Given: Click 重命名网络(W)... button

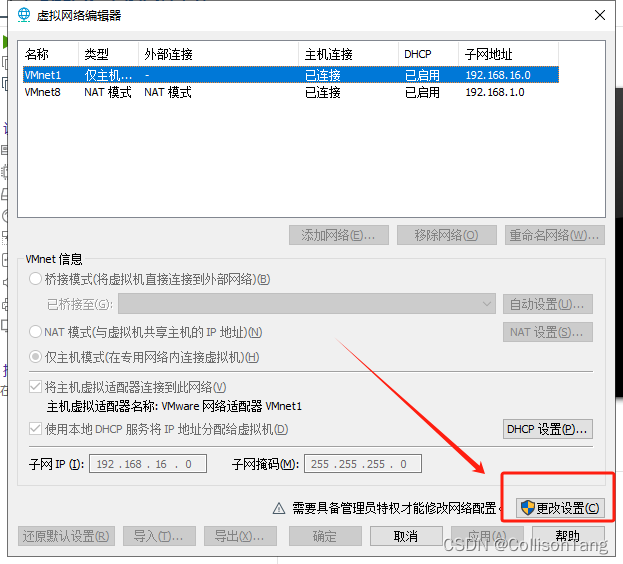Looking at the screenshot, I should click(555, 235).
